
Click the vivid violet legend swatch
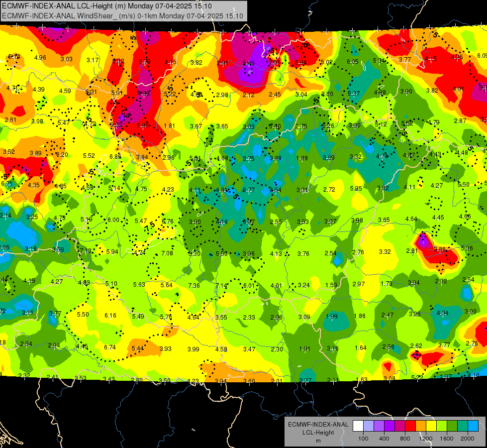coord(390,426)
